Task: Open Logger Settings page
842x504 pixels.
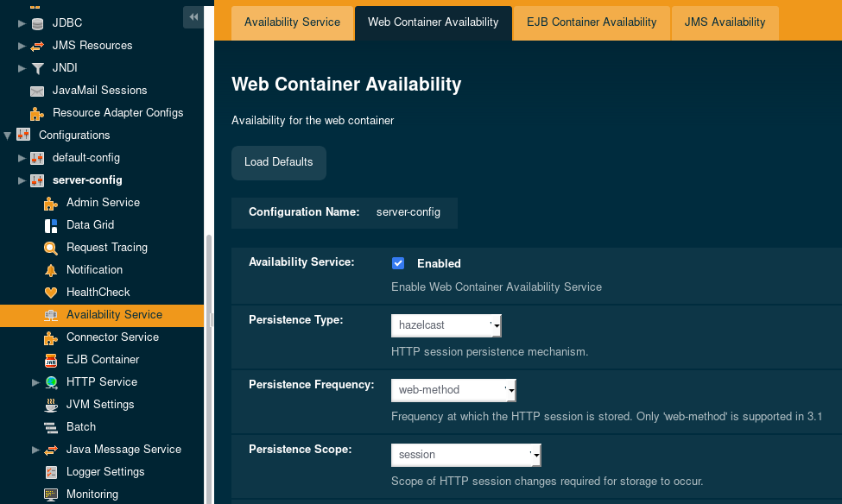Action: pyautogui.click(x=105, y=472)
